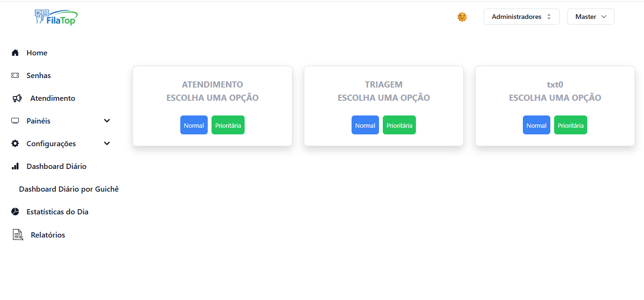The image size is (644, 300).
Task: Open the Master user dropdown
Action: (591, 17)
